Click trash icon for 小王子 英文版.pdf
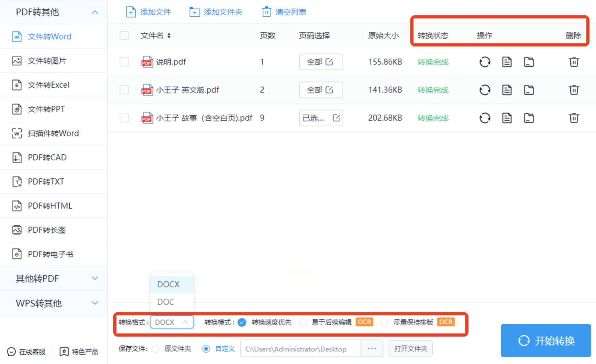The width and height of the screenshot is (596, 364). point(574,90)
